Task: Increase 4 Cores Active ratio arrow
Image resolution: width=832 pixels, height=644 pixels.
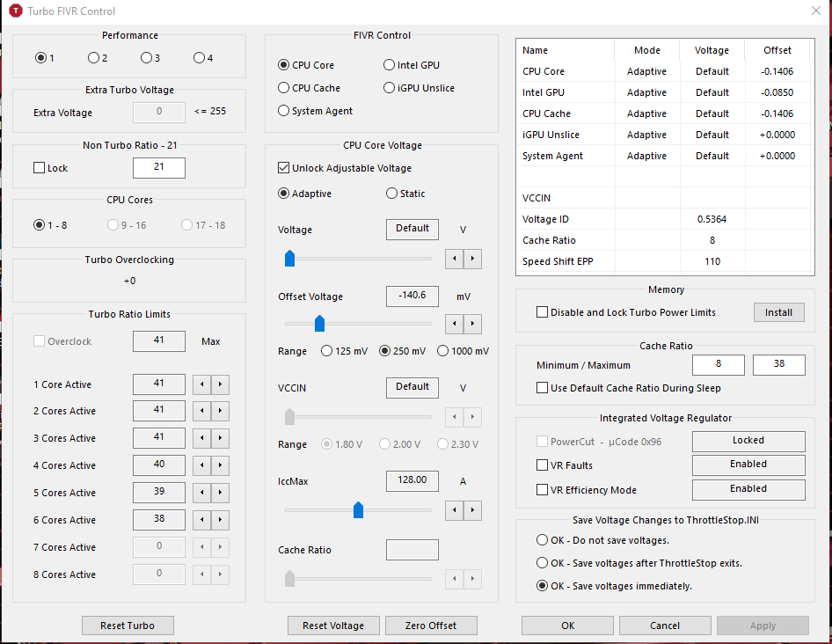Action: point(220,465)
